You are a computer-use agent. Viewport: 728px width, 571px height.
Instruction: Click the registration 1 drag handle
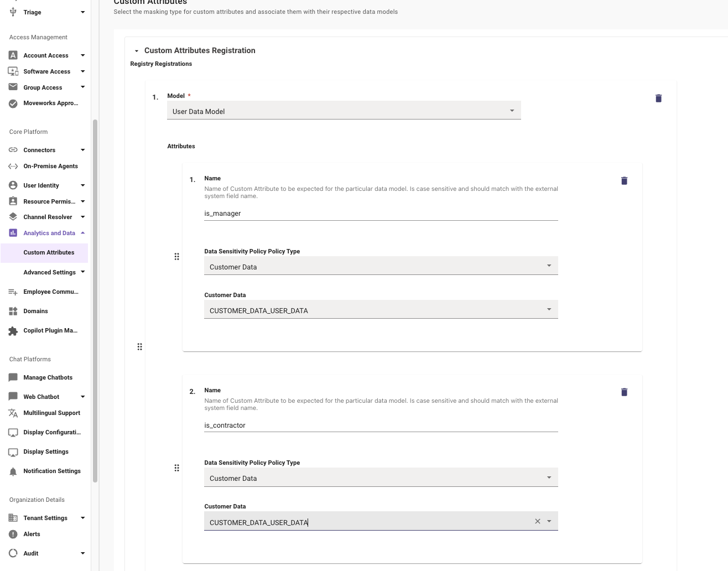tap(139, 346)
